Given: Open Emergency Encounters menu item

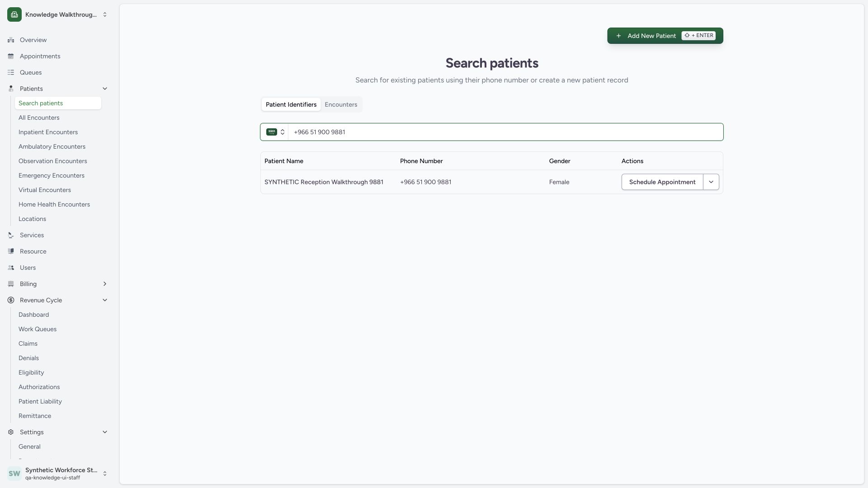Looking at the screenshot, I should click(x=58, y=175).
